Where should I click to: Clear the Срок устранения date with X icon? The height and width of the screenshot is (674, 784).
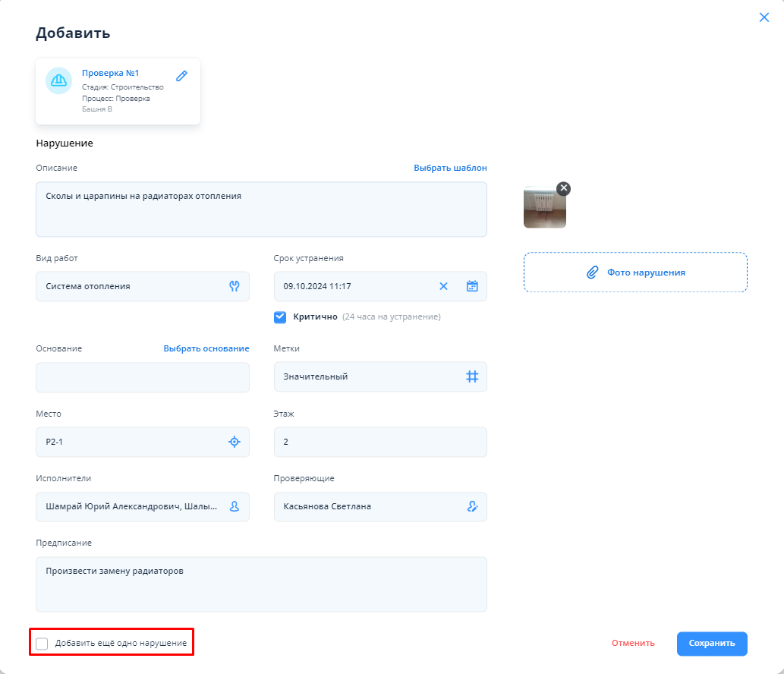pos(444,286)
